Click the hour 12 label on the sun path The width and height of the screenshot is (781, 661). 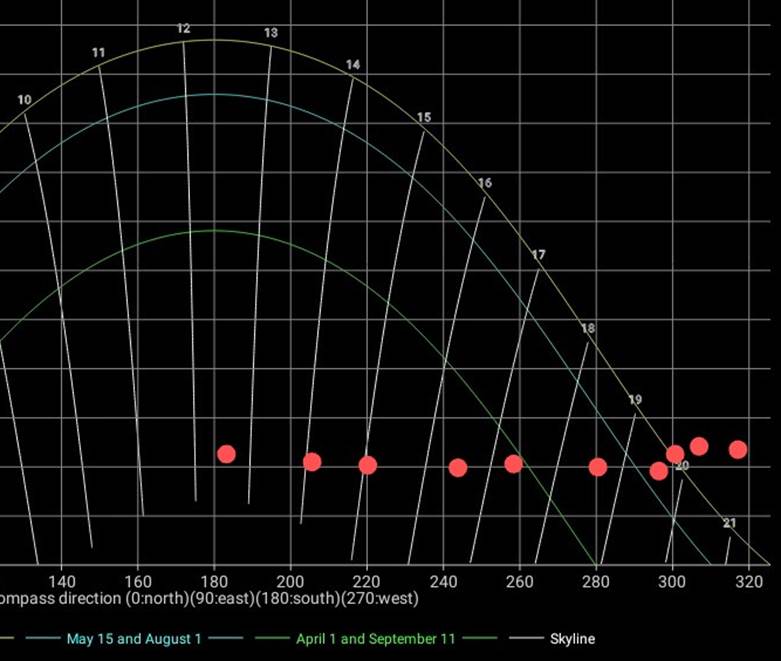pos(183,29)
